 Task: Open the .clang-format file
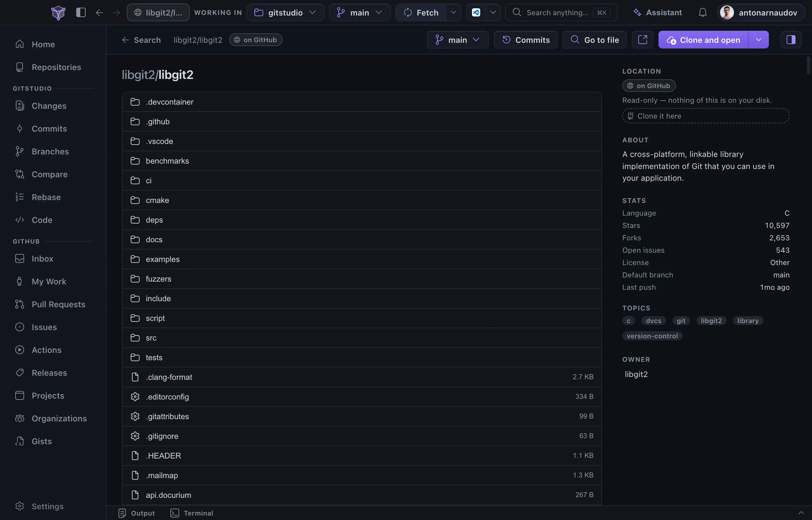[362, 377]
